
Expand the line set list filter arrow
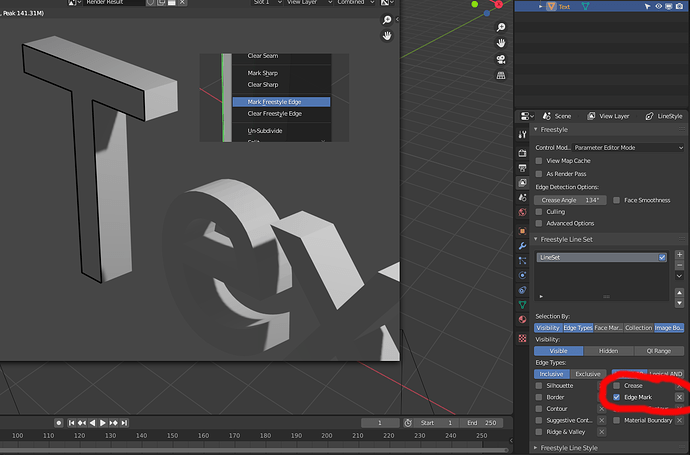point(541,297)
